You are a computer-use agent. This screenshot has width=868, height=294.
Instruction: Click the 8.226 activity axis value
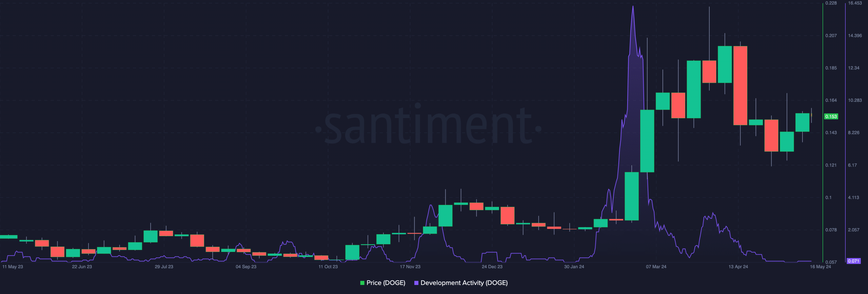854,133
